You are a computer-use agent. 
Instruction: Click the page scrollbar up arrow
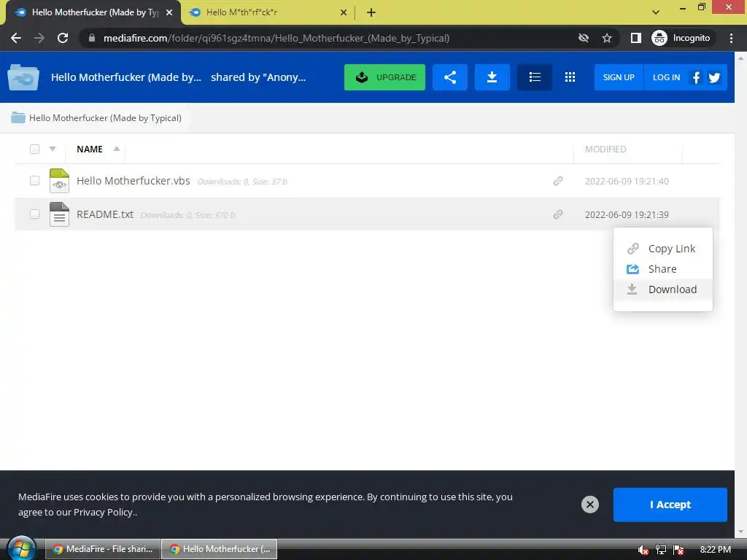pos(740,58)
